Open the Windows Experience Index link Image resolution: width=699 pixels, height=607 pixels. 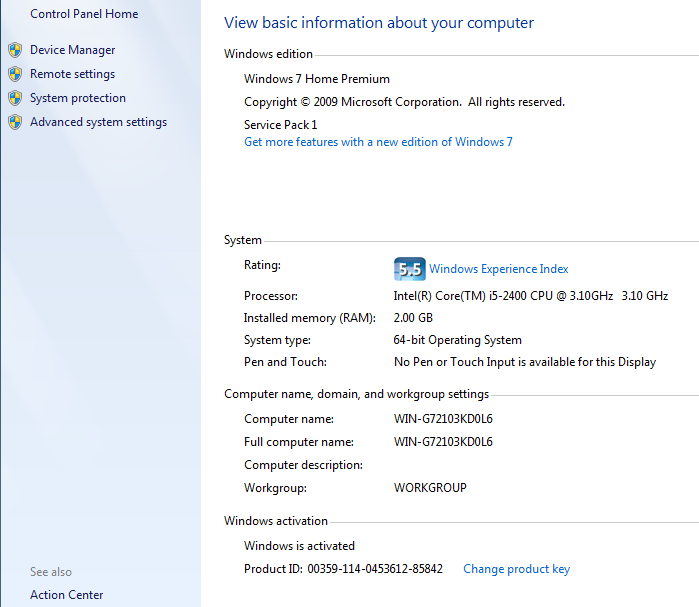pyautogui.click(x=499, y=269)
